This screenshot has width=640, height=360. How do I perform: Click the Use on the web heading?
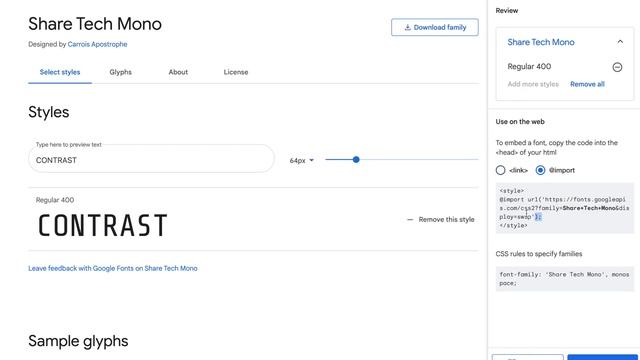[x=520, y=122]
